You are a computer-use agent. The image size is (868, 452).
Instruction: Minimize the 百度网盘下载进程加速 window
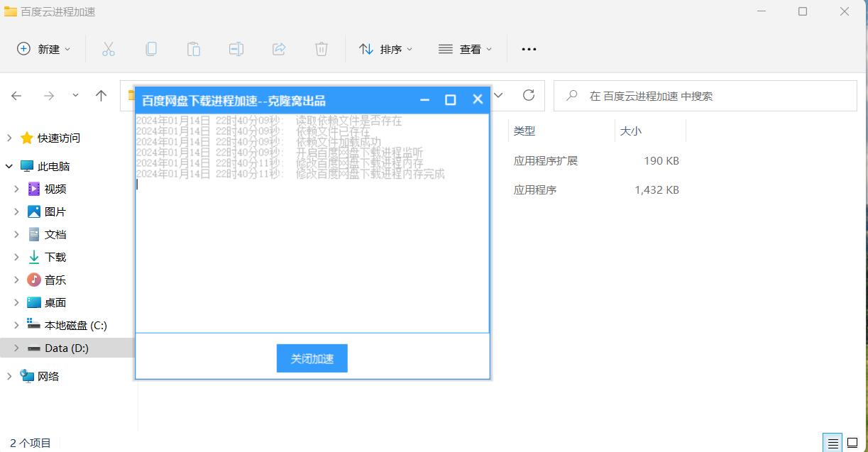click(x=424, y=100)
